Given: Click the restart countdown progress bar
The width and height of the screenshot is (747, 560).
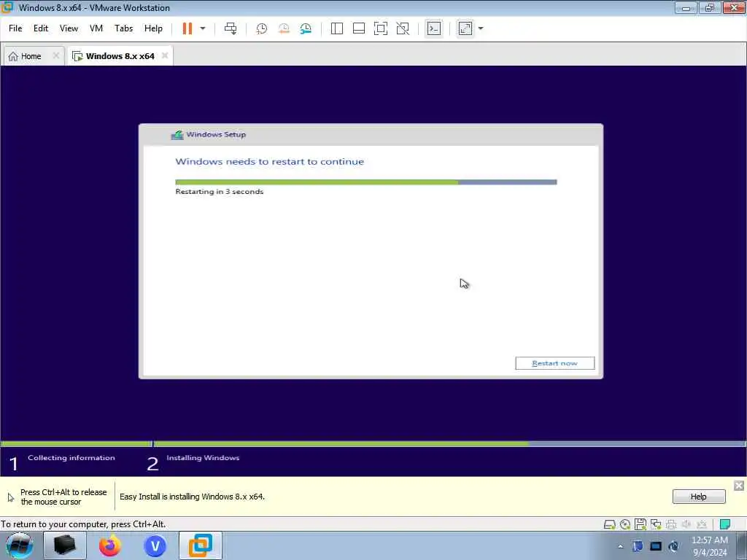Looking at the screenshot, I should pyautogui.click(x=366, y=182).
